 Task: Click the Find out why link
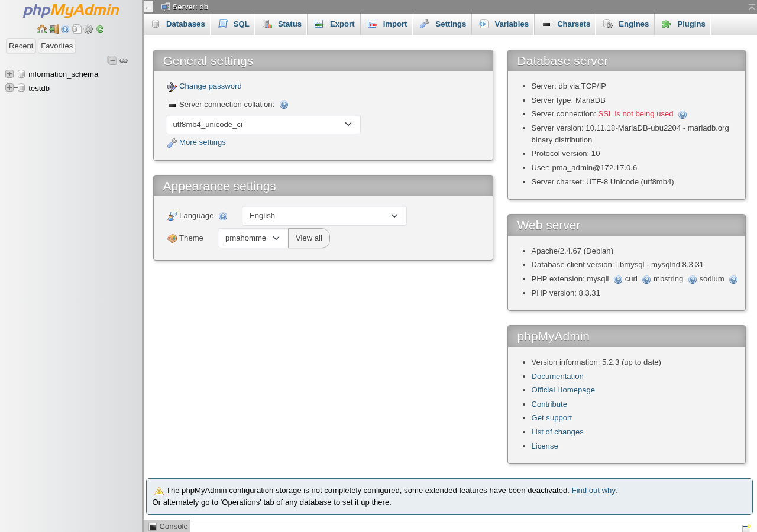point(593,491)
